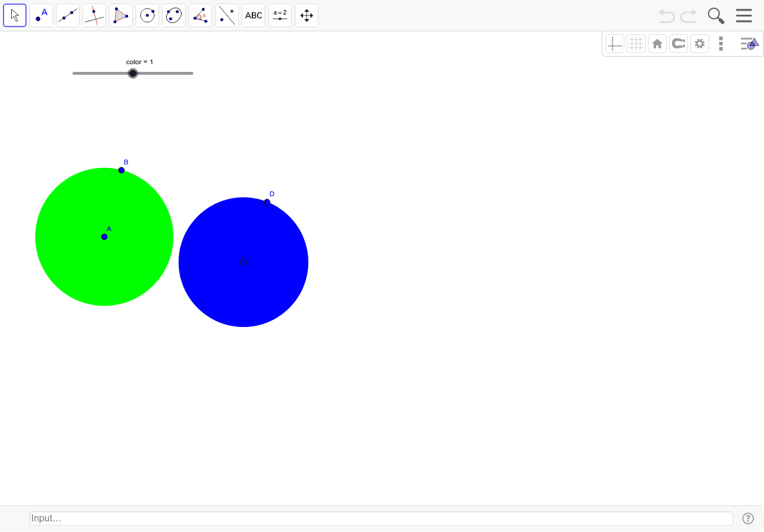
Task: Click the Redo arrow
Action: click(x=689, y=16)
